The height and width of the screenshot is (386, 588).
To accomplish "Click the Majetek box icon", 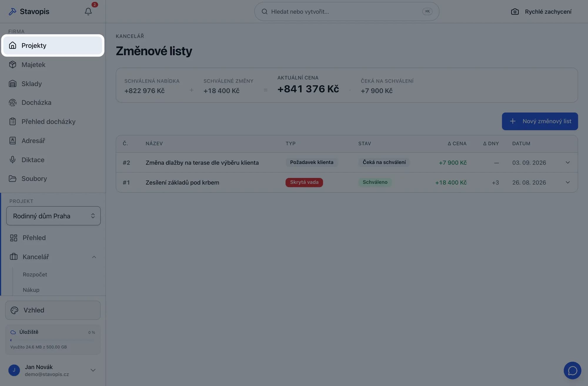I will (12, 65).
